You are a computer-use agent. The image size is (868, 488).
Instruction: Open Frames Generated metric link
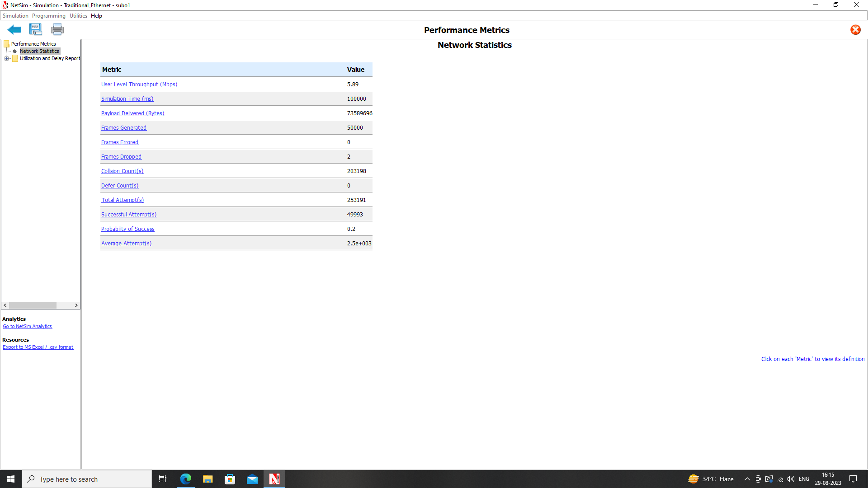(124, 128)
